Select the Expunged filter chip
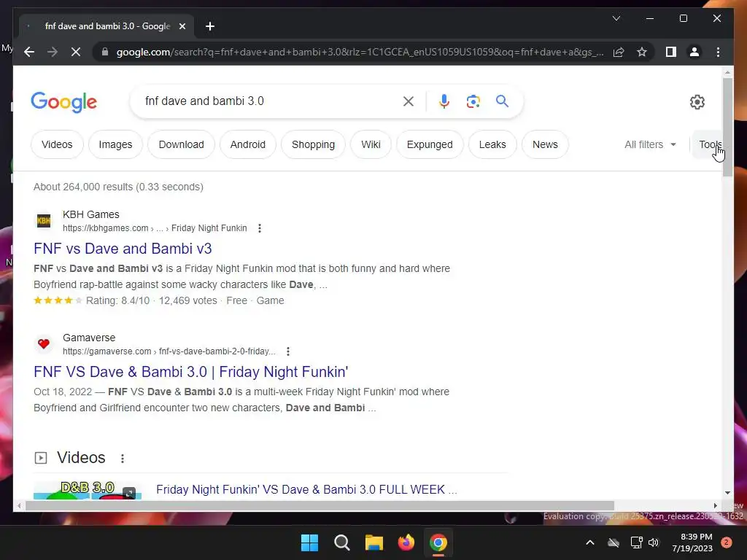Viewport: 747px width, 560px height. click(430, 144)
